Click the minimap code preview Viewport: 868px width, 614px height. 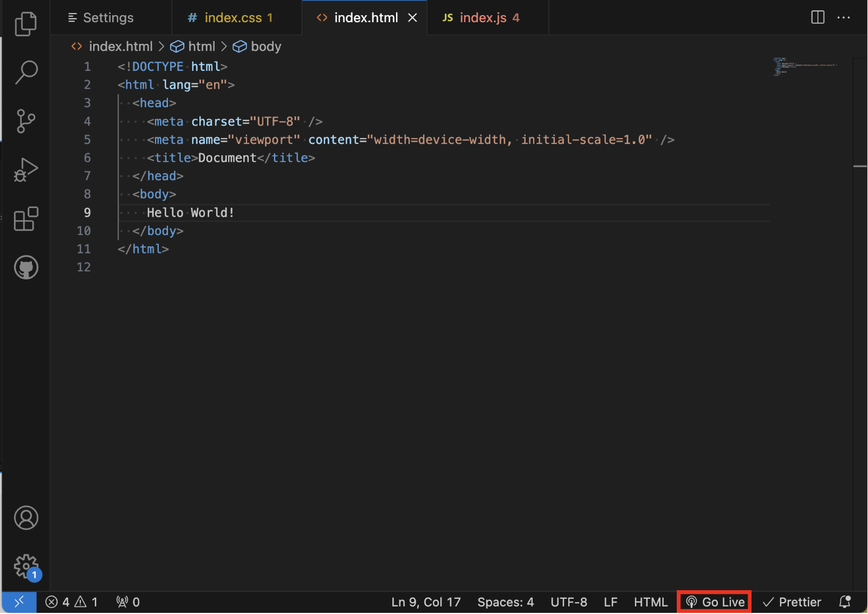805,67
